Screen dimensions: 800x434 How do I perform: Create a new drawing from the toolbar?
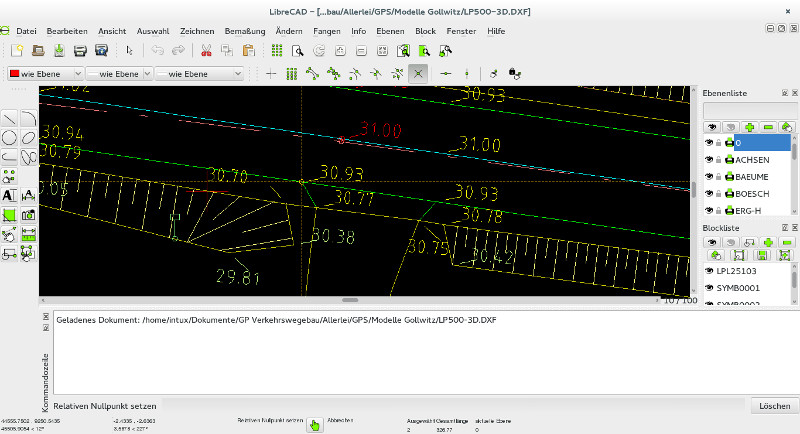coord(17,50)
